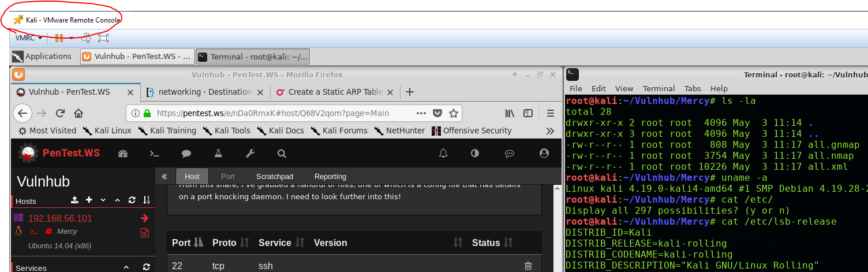Collapse the Services panel section
Image resolution: width=868 pixels, height=272 pixels.
point(126,267)
